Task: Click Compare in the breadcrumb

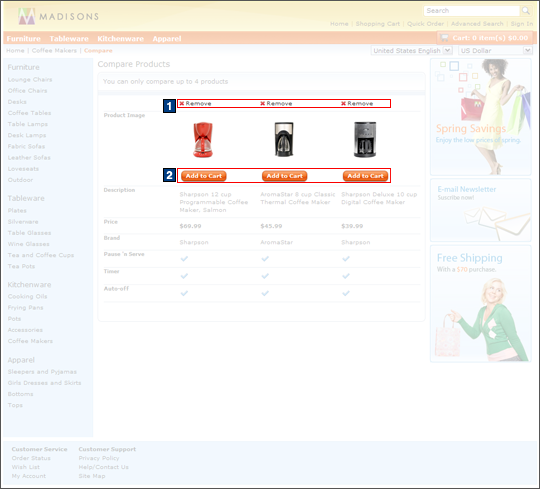Action: 98,51
